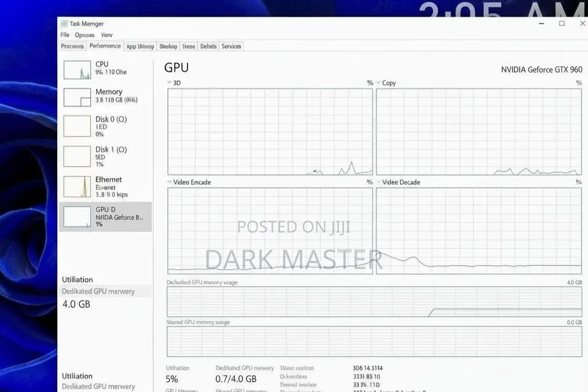Click inside the 3D usage graph
This screenshot has height=392, width=588.
[270, 132]
